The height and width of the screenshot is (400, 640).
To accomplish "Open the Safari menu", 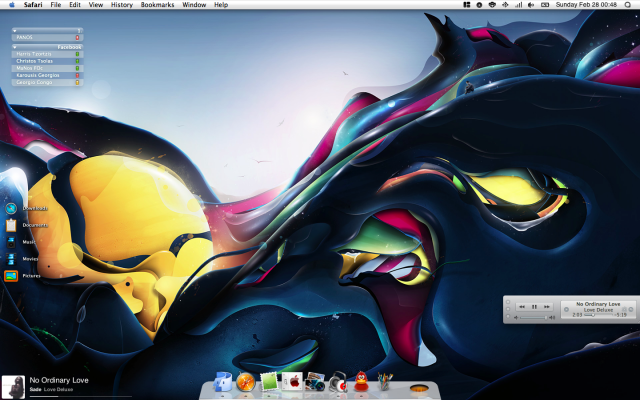I will (x=33, y=5).
